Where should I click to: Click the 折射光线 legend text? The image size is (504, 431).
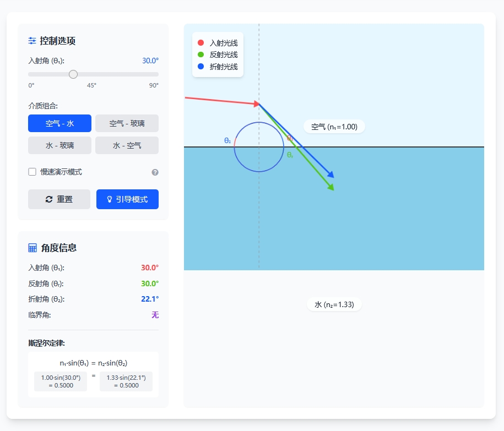[224, 67]
